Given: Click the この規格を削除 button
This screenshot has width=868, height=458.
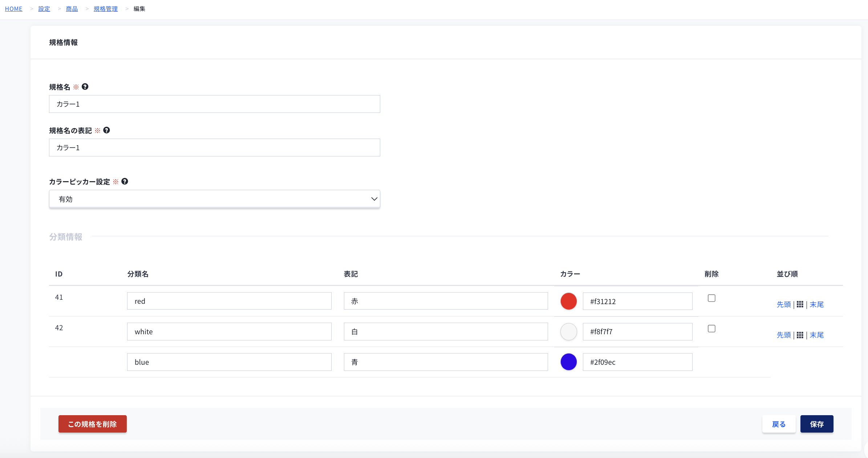Looking at the screenshot, I should pyautogui.click(x=93, y=424).
